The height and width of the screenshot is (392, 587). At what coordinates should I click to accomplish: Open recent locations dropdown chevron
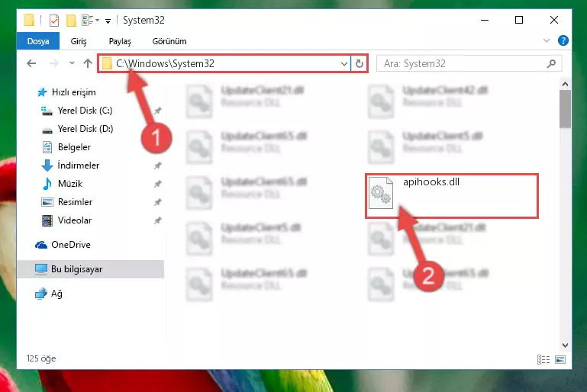point(72,63)
